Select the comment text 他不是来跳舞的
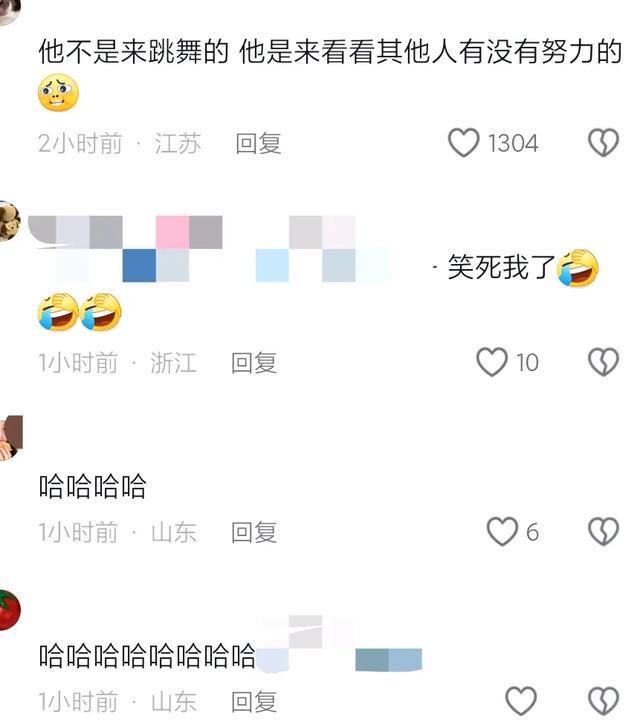 pos(133,52)
